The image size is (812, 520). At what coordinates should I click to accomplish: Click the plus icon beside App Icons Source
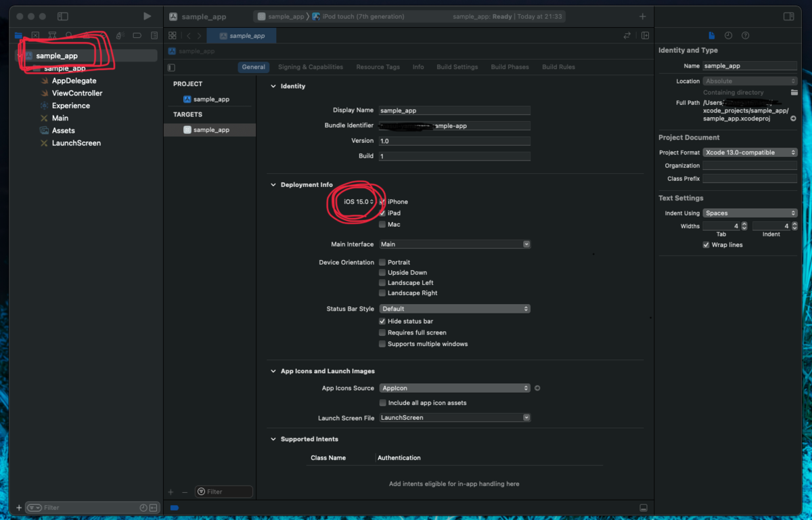[x=537, y=388]
